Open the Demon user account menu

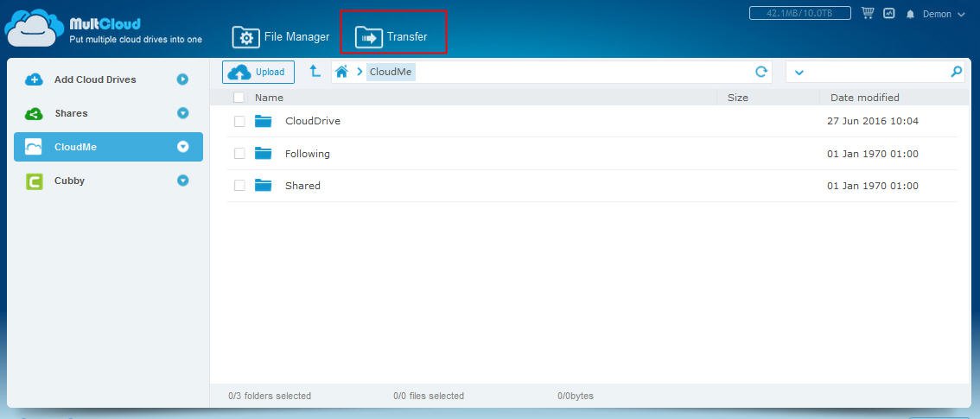[x=944, y=14]
